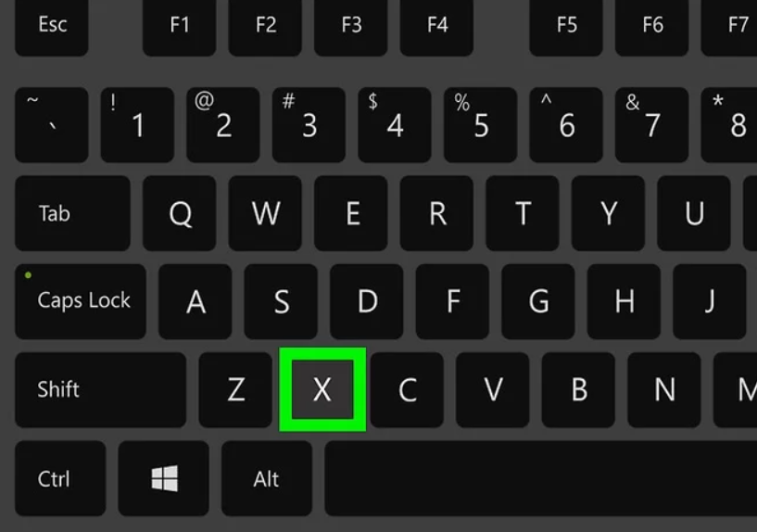Screen dimensions: 757x532
Task: Click the letter C key
Action: coord(407,389)
